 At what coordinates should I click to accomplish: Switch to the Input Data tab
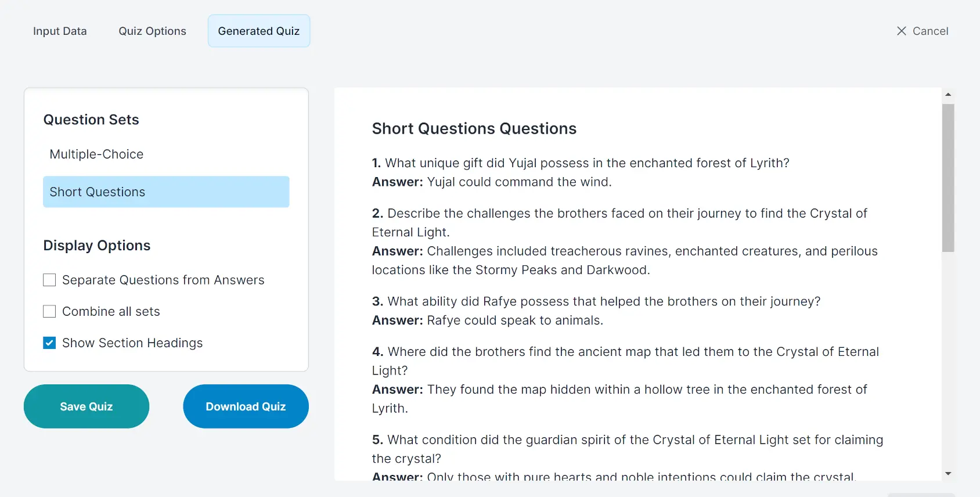[x=60, y=31]
